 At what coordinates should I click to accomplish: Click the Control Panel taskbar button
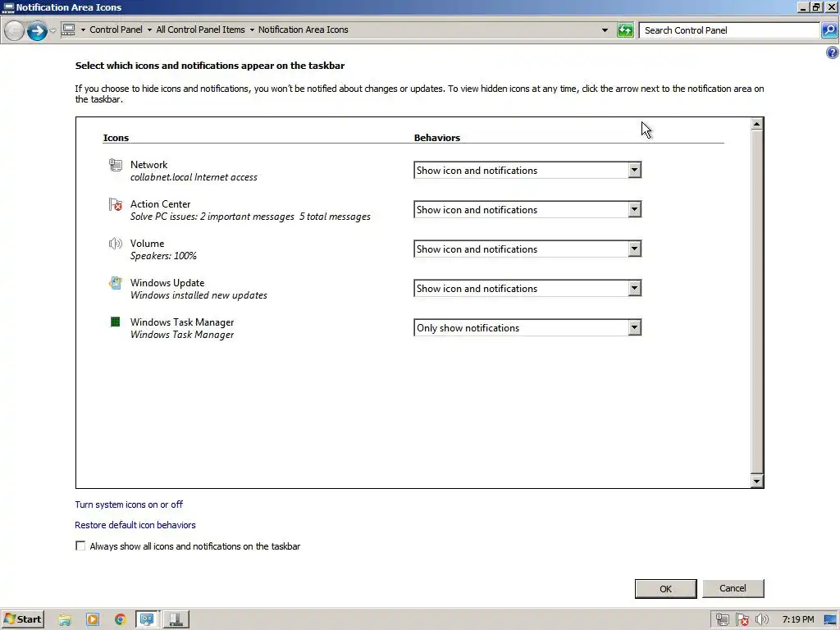point(147,620)
